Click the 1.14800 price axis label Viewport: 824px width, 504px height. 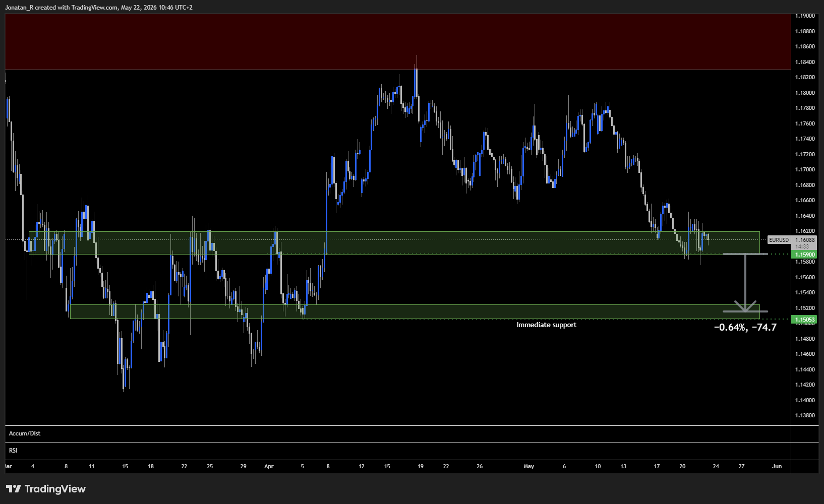click(805, 339)
